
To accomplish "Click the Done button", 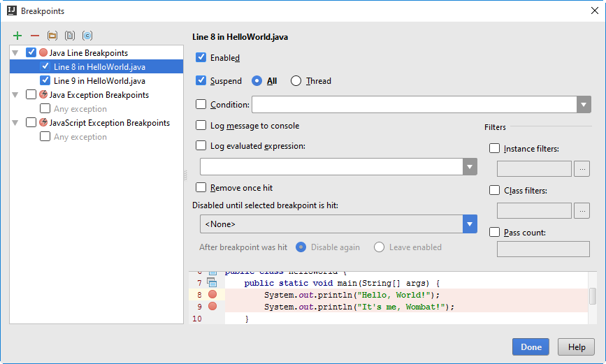I will pyautogui.click(x=531, y=347).
